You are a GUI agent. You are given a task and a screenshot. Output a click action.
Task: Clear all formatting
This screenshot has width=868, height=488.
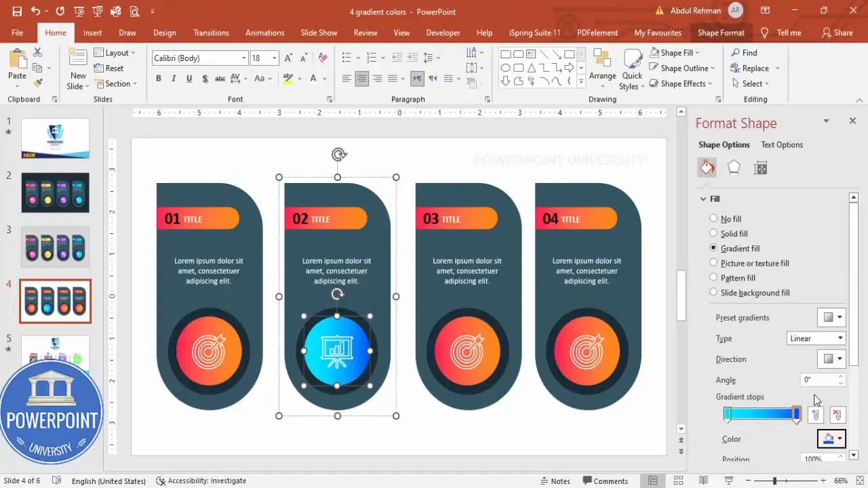tap(323, 58)
